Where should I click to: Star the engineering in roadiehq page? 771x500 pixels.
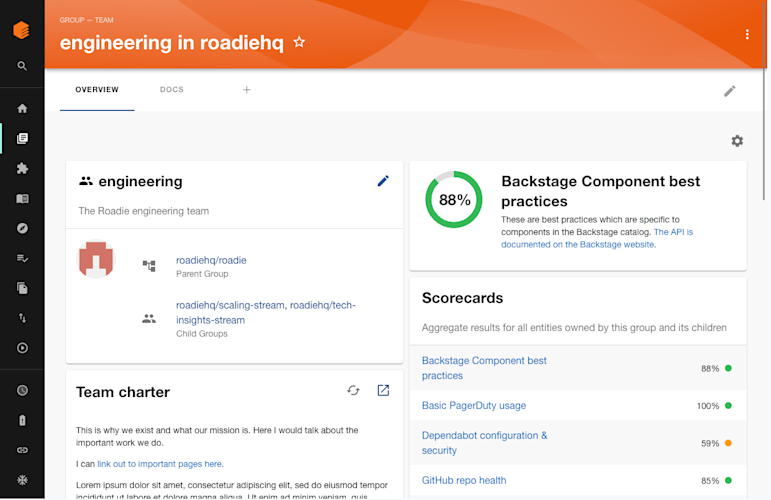[x=299, y=42]
